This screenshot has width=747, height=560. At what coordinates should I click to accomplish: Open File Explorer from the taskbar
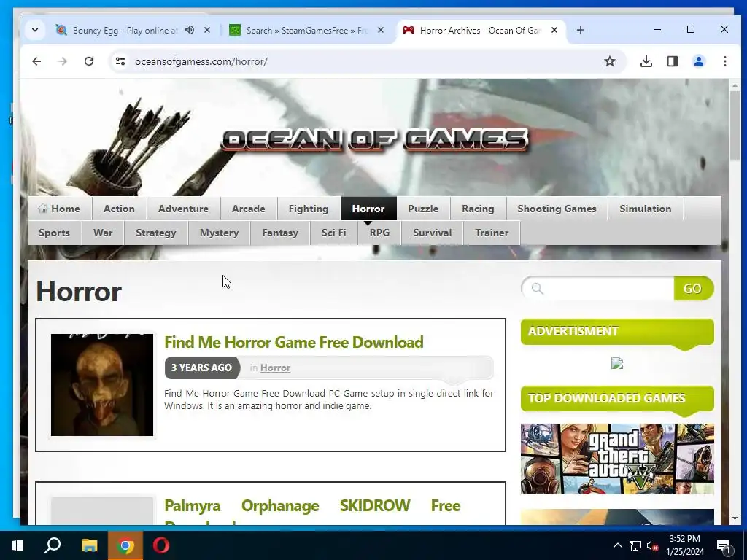(x=89, y=545)
